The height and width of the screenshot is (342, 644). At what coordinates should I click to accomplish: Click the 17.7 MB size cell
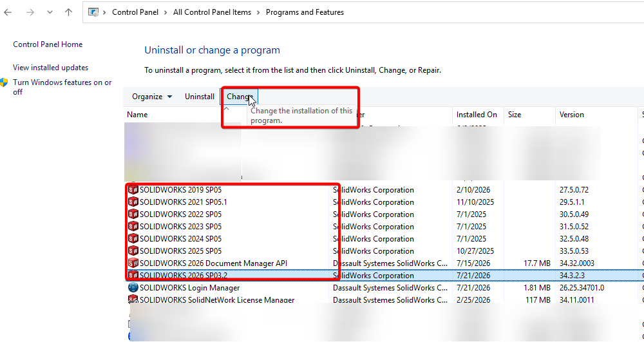tap(537, 263)
